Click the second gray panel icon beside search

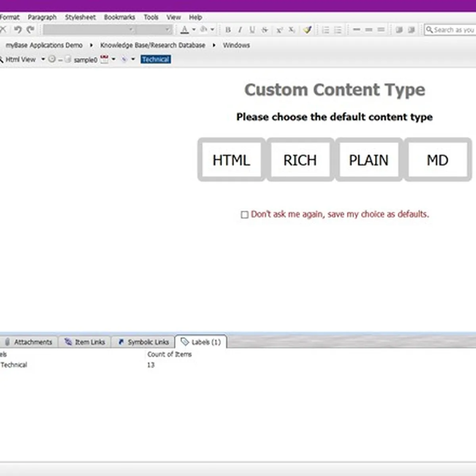coord(411,30)
